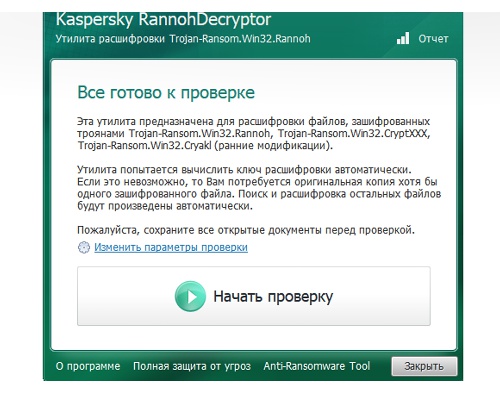Open О программе link
This screenshot has height=394, width=500.
pos(88,366)
